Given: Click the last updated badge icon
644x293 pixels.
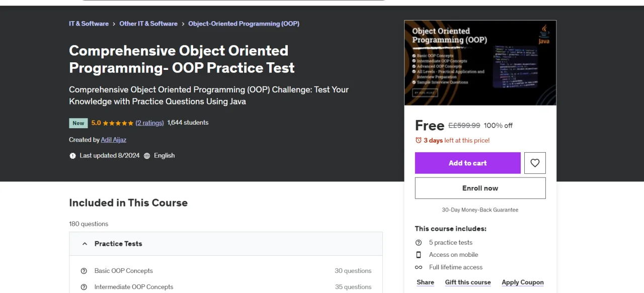Looking at the screenshot, I should point(72,156).
